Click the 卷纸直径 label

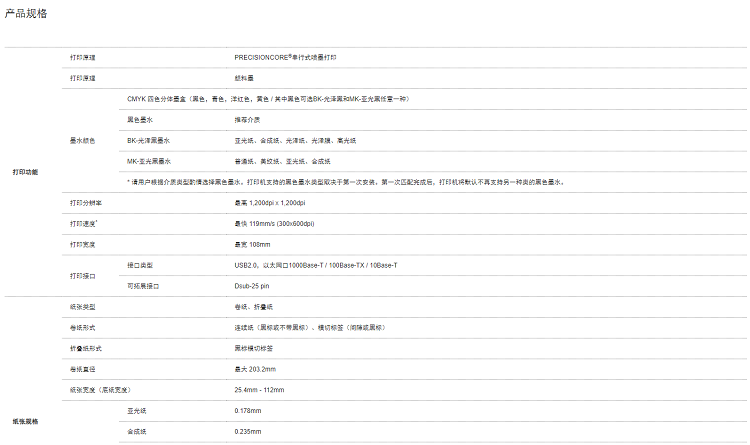tap(82, 369)
